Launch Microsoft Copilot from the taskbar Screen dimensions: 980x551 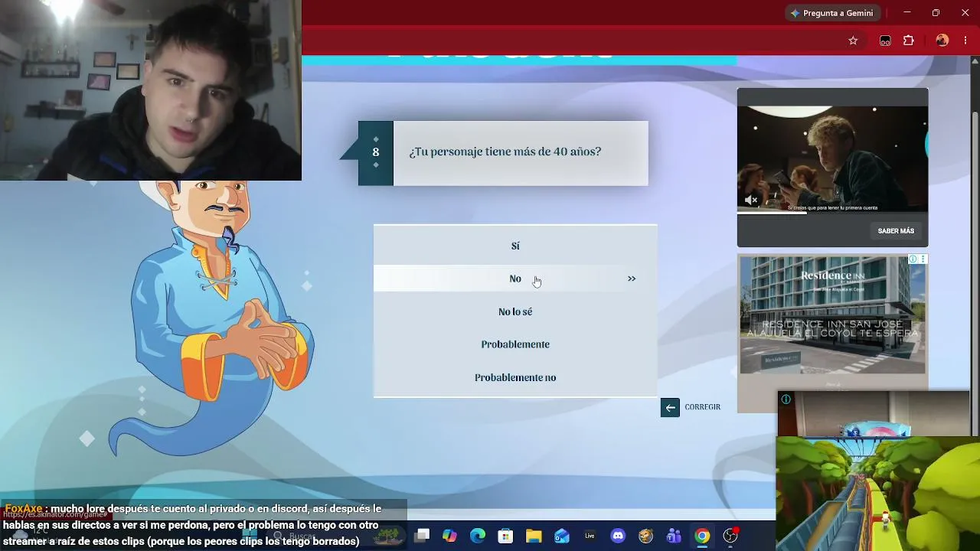[450, 536]
